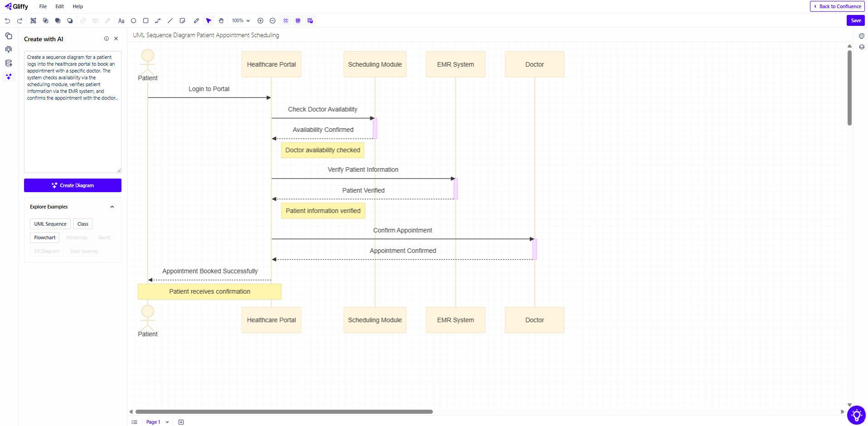Toggle the drawing guides icon

310,21
